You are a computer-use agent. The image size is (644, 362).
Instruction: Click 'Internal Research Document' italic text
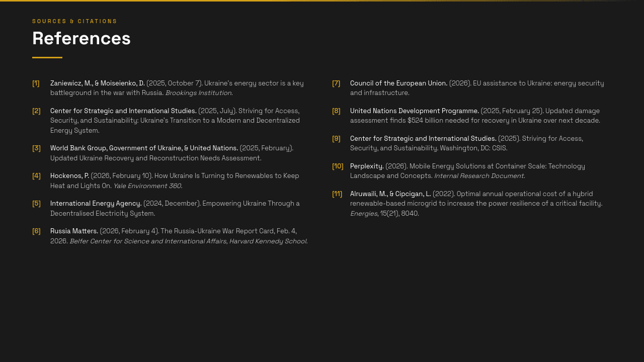pyautogui.click(x=478, y=176)
